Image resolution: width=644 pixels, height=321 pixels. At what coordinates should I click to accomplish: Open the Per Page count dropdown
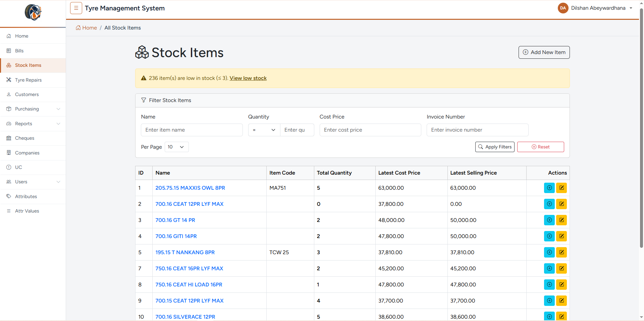coord(176,147)
